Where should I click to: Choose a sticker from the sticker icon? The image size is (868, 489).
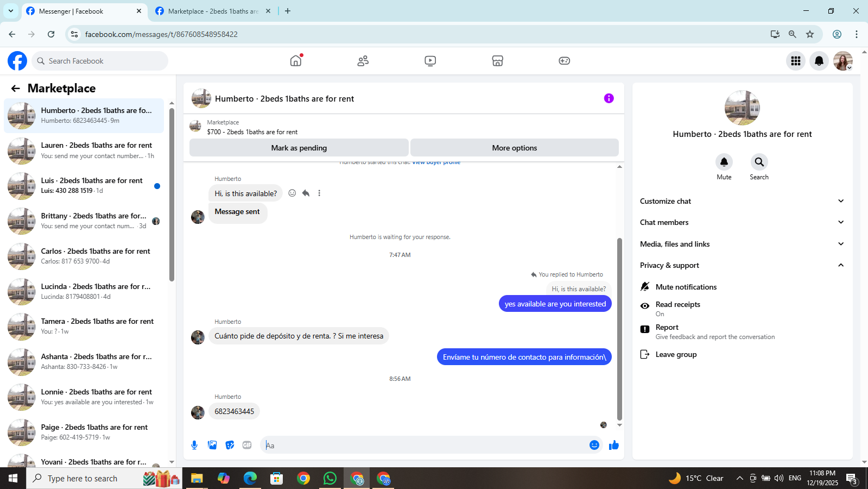pyautogui.click(x=230, y=445)
